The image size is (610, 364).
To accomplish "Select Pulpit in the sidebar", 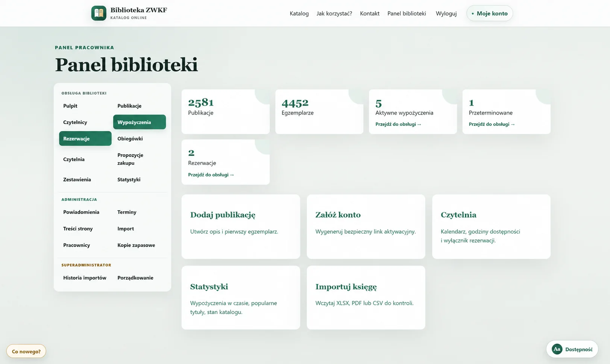I will 85,106.
